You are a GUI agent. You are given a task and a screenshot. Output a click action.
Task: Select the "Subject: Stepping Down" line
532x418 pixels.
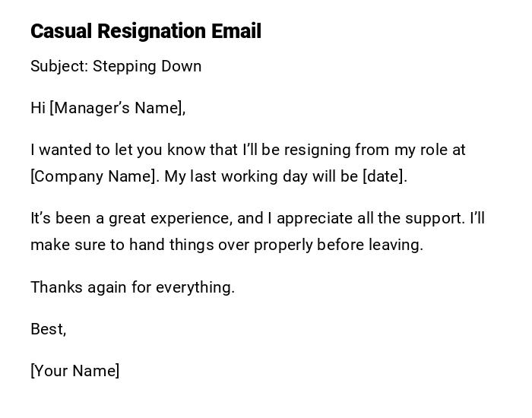pos(116,66)
